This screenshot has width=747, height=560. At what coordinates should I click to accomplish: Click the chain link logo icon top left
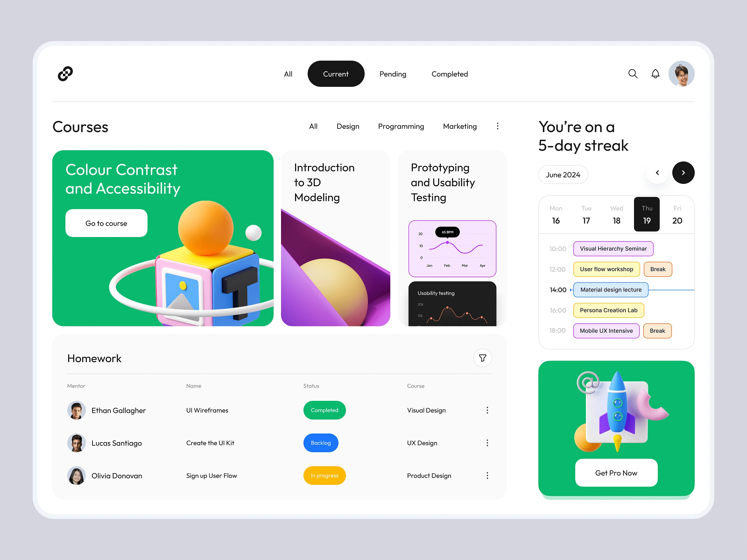(66, 73)
